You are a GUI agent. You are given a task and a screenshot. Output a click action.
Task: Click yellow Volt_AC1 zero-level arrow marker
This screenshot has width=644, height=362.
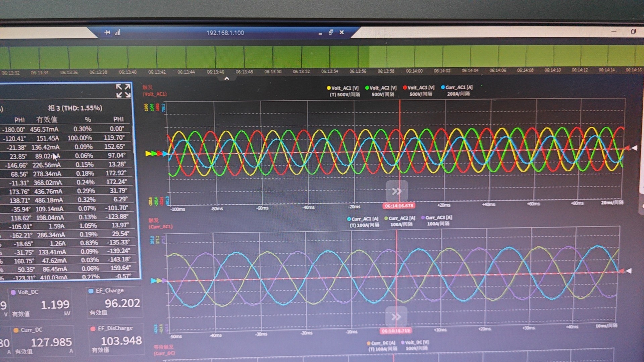tap(148, 154)
